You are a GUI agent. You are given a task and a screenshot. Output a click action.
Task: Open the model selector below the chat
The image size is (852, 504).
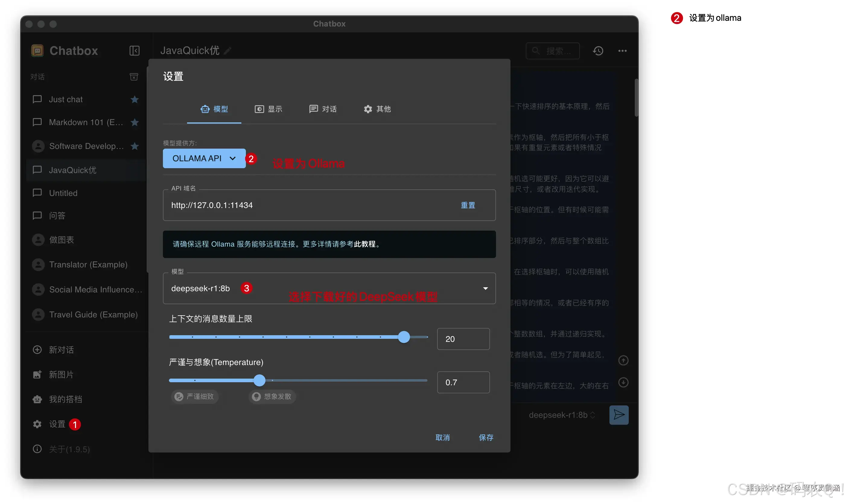point(562,415)
